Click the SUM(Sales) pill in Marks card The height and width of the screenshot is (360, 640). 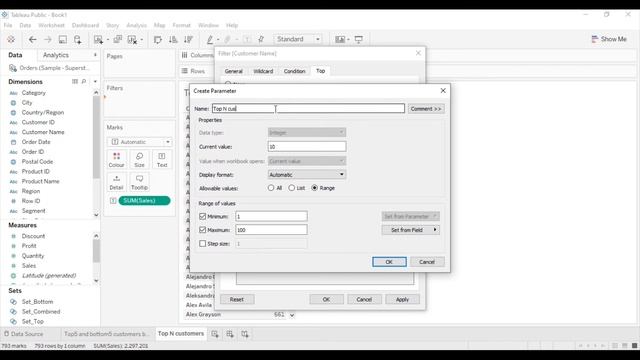pyautogui.click(x=144, y=200)
